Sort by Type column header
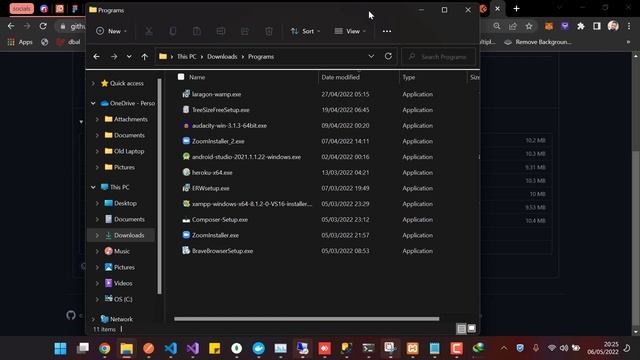 click(409, 77)
